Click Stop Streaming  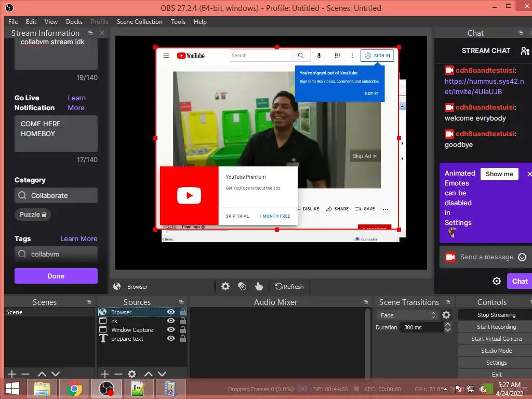[496, 315]
